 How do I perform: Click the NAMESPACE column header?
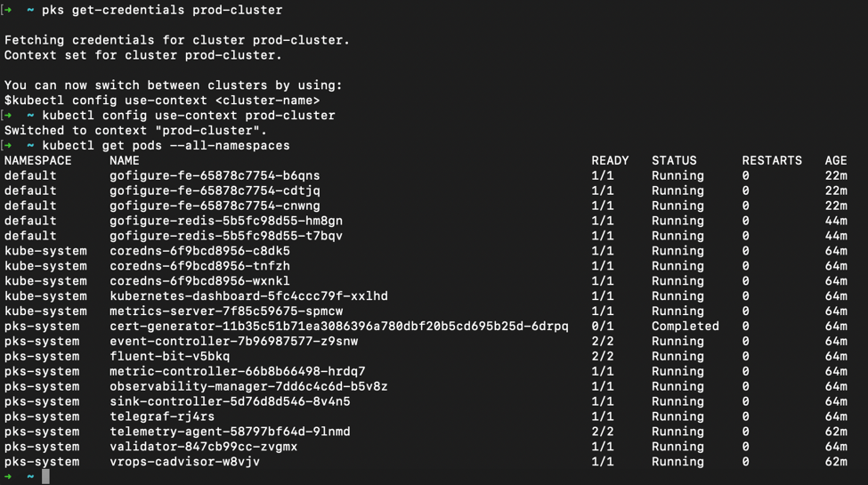click(x=37, y=160)
